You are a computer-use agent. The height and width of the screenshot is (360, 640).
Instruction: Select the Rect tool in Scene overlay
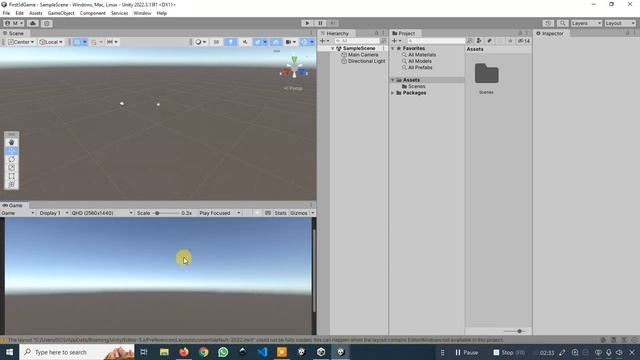pos(11,176)
